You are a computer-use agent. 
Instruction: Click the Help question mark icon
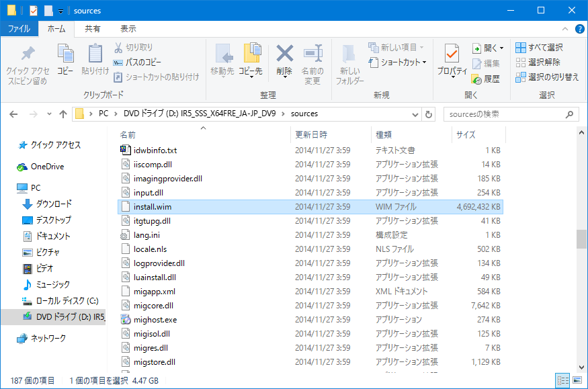click(579, 29)
